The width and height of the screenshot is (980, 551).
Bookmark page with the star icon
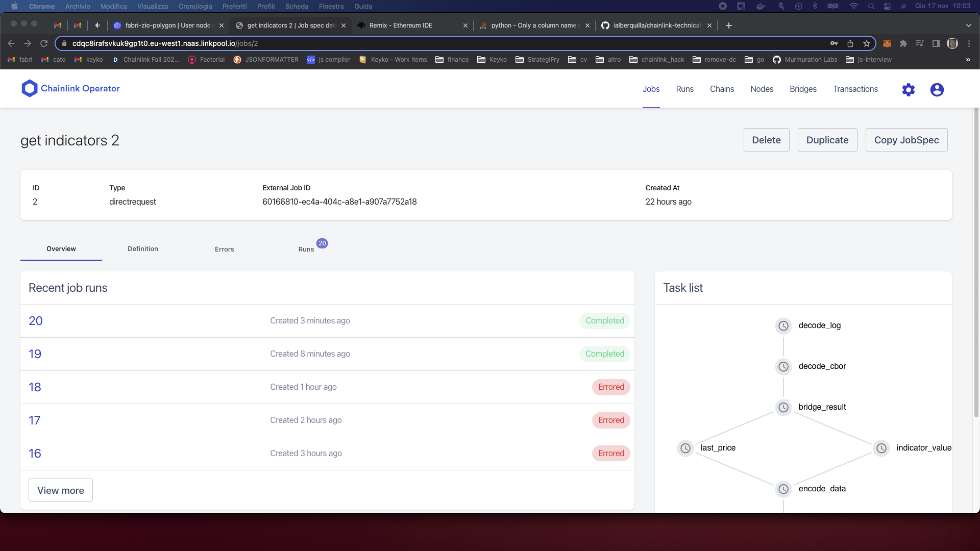[867, 43]
